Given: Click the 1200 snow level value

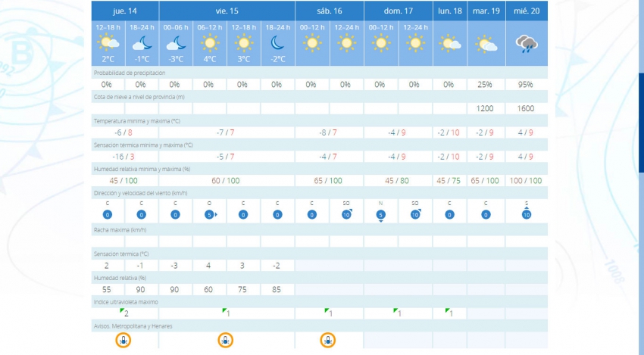Looking at the screenshot, I should 485,108.
